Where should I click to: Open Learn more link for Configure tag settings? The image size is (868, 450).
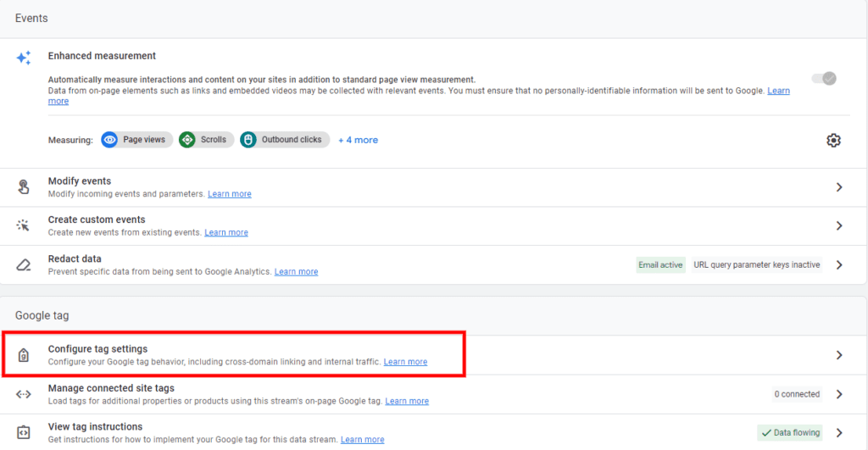pyautogui.click(x=405, y=362)
